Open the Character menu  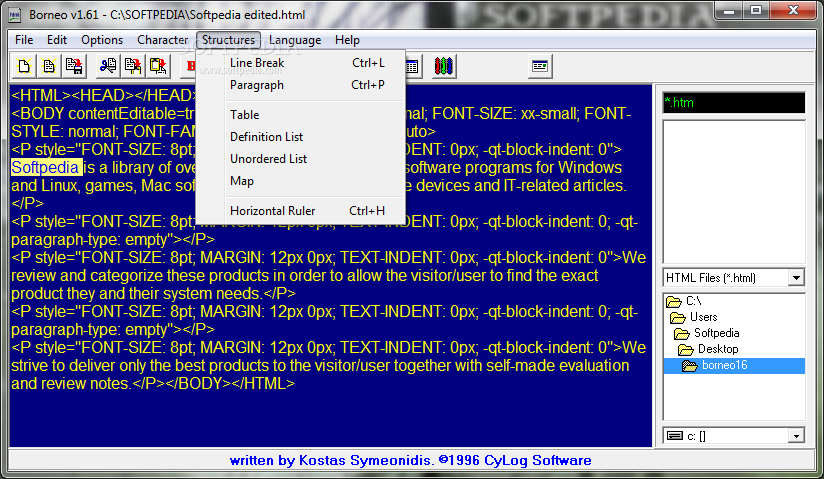162,40
